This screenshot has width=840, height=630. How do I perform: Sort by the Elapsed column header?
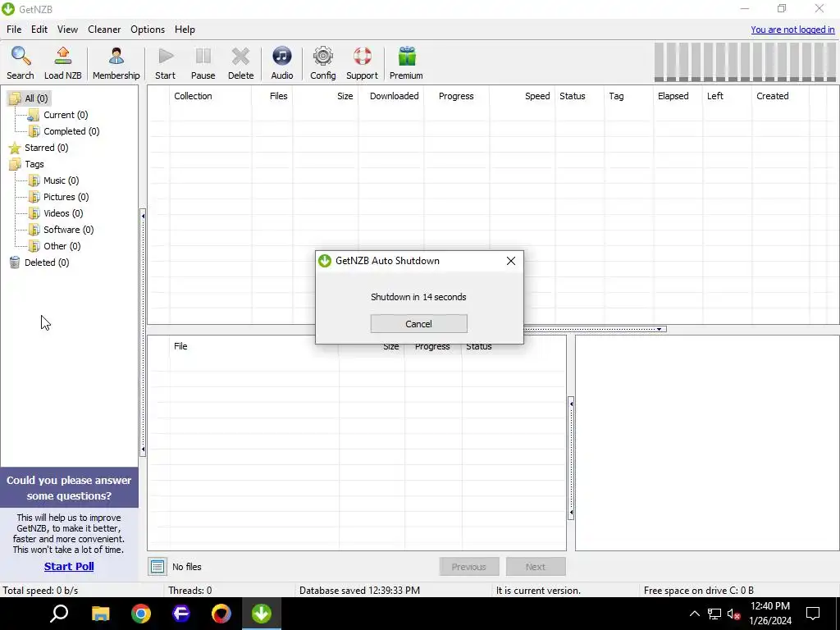[678, 97]
